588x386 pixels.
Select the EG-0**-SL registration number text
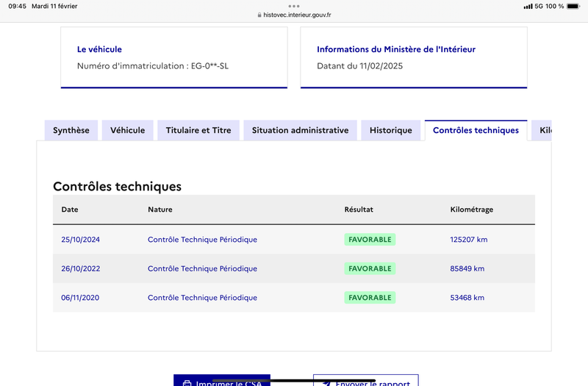pyautogui.click(x=209, y=66)
